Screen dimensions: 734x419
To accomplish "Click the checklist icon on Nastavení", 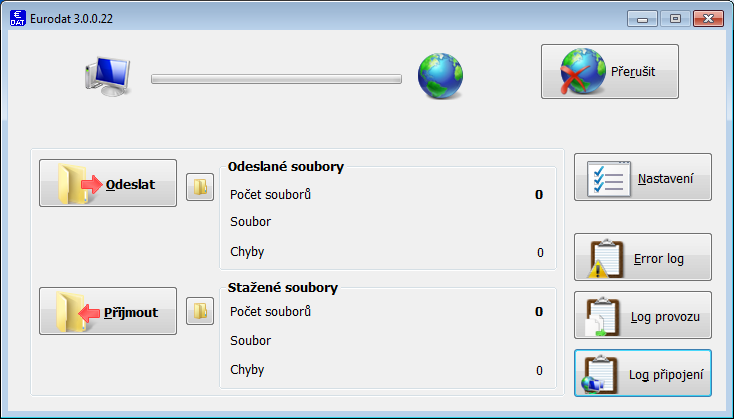I will pyautogui.click(x=609, y=178).
